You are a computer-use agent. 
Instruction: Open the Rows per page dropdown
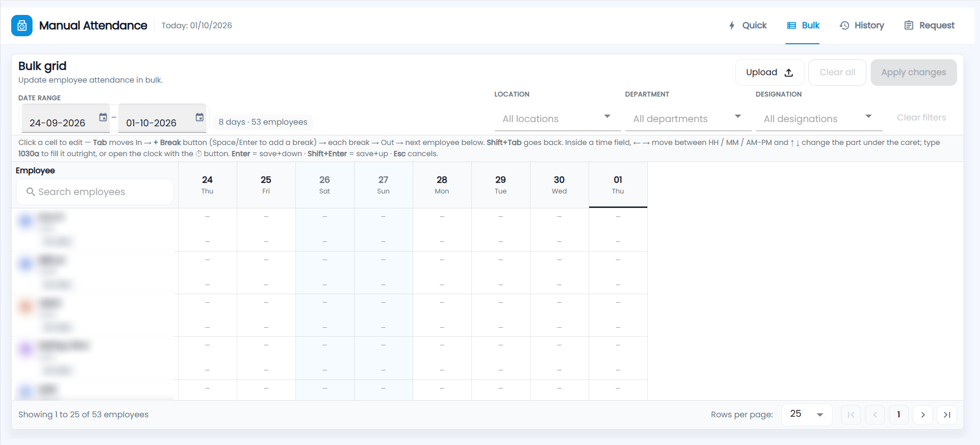[x=807, y=415]
